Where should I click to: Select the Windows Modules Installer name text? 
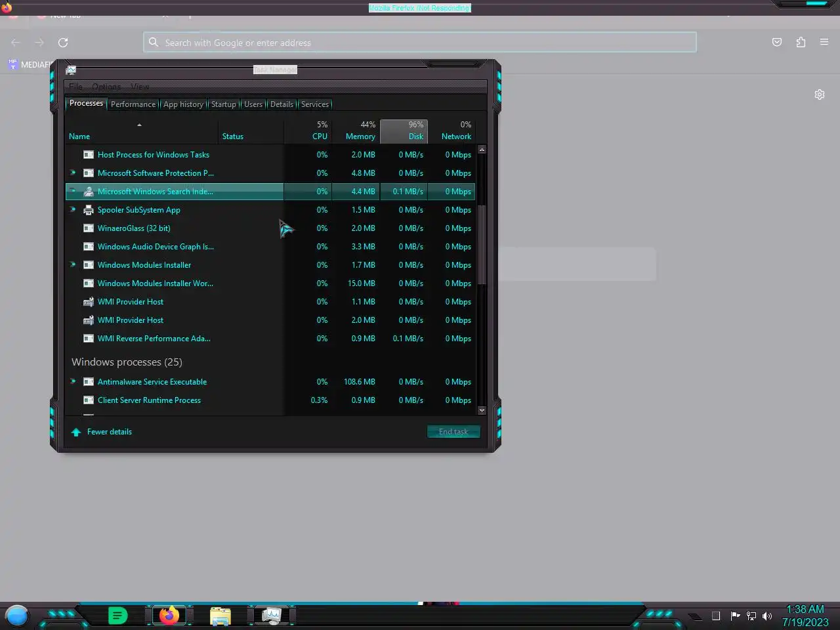[144, 265]
